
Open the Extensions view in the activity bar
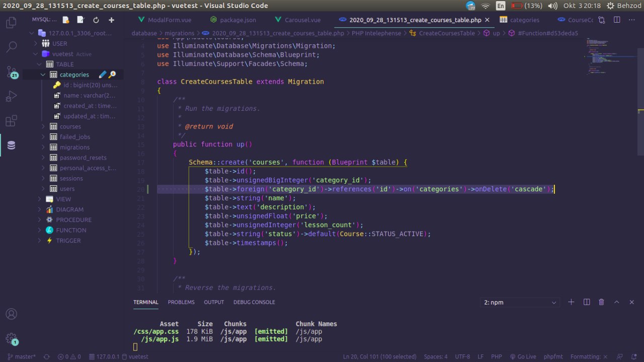tap(12, 121)
